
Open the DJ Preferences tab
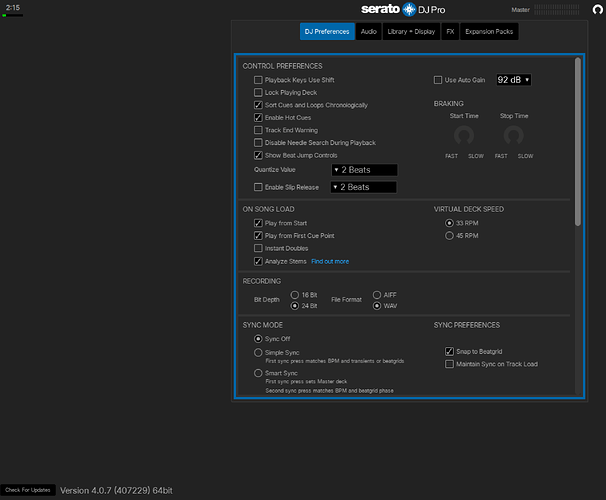click(x=327, y=31)
